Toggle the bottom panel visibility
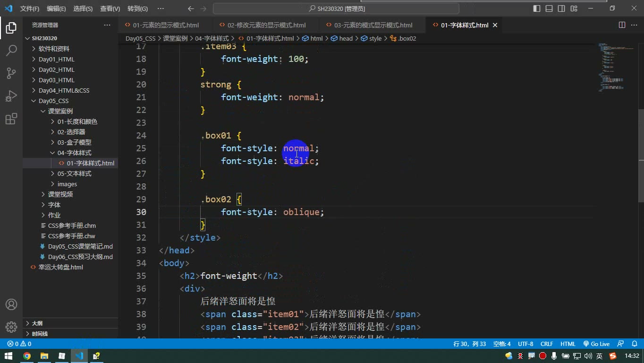 pyautogui.click(x=549, y=9)
